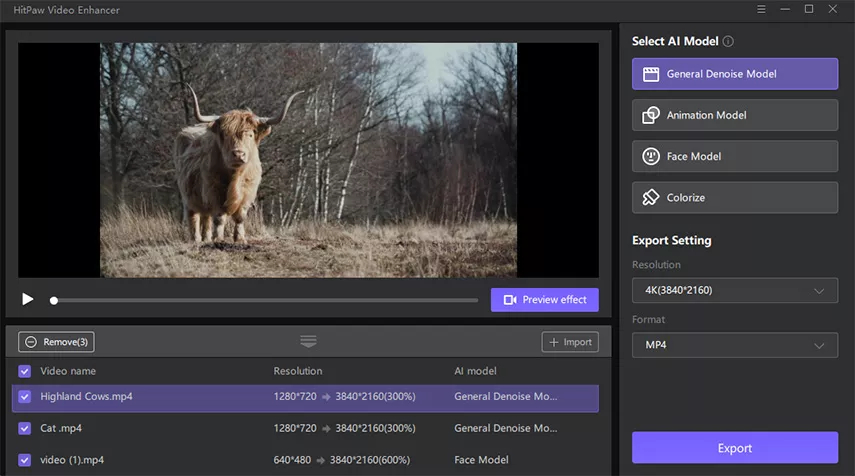Image resolution: width=855 pixels, height=476 pixels.
Task: Click the Preview effect button
Action: click(x=544, y=300)
